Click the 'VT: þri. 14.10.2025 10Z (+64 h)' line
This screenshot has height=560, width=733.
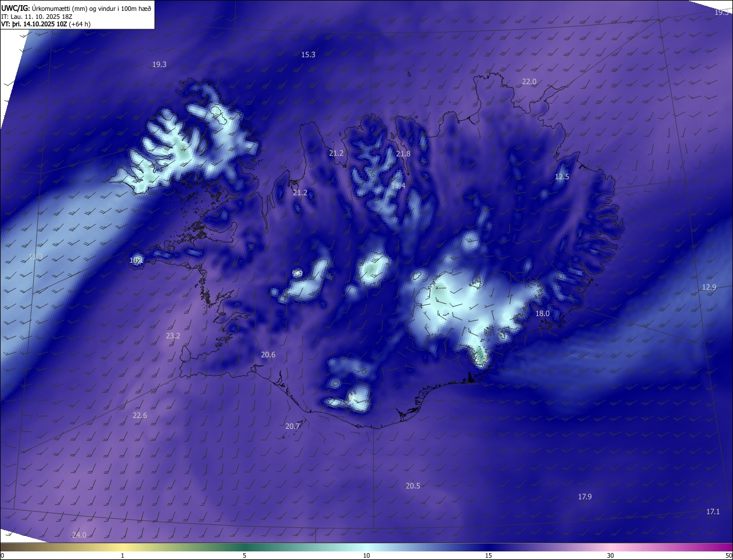pos(46,24)
